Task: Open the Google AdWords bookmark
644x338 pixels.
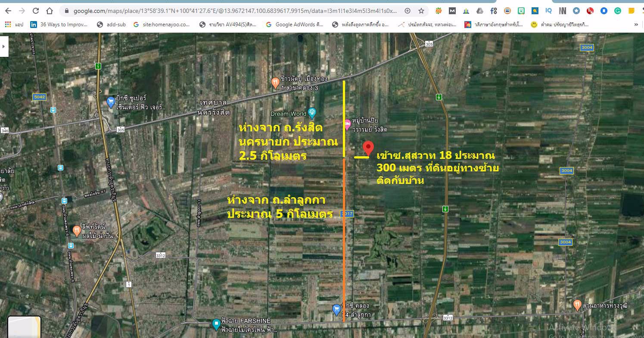Action: click(294, 25)
